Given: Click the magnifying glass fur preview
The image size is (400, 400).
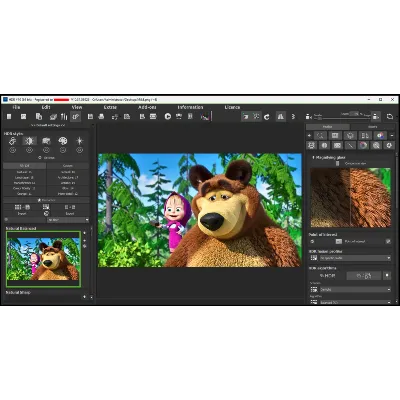Looking at the screenshot, I should pos(351,197).
